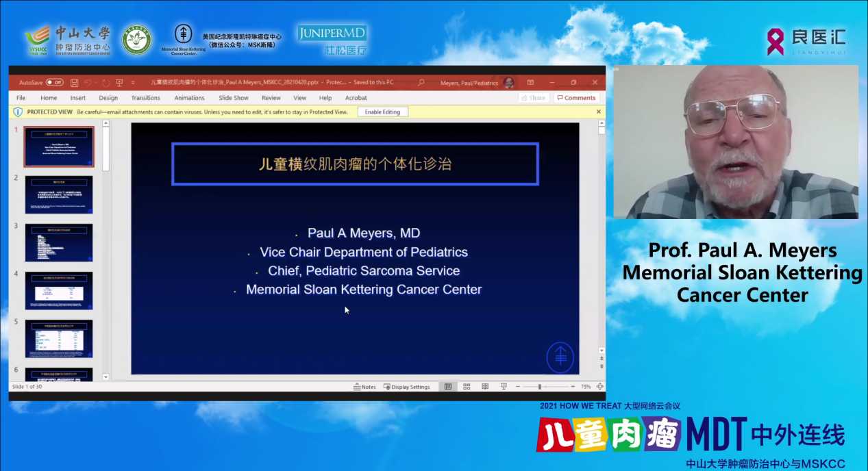This screenshot has width=868, height=471.
Task: Click the SYSUCC cancer center logo
Action: pos(66,41)
